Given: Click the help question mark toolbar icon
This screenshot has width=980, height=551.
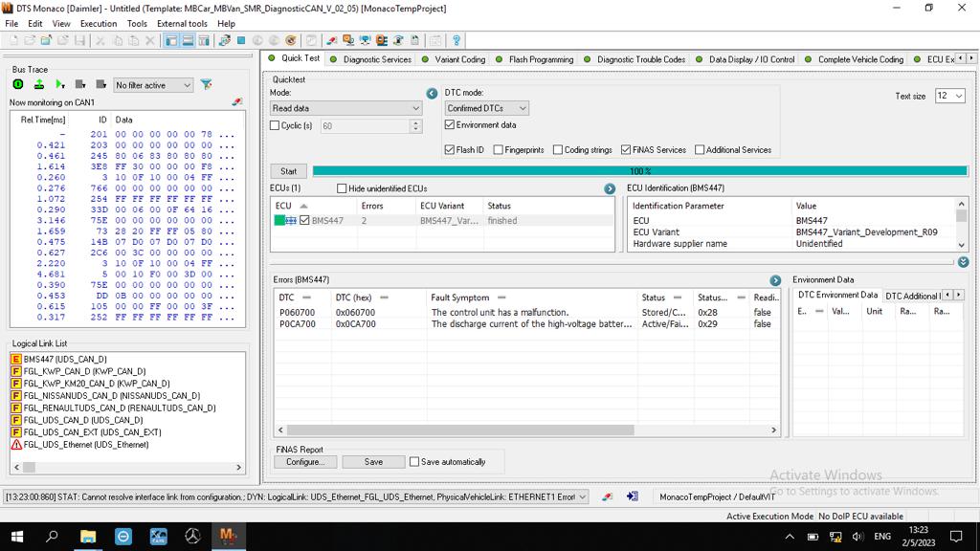Looking at the screenshot, I should tap(457, 40).
